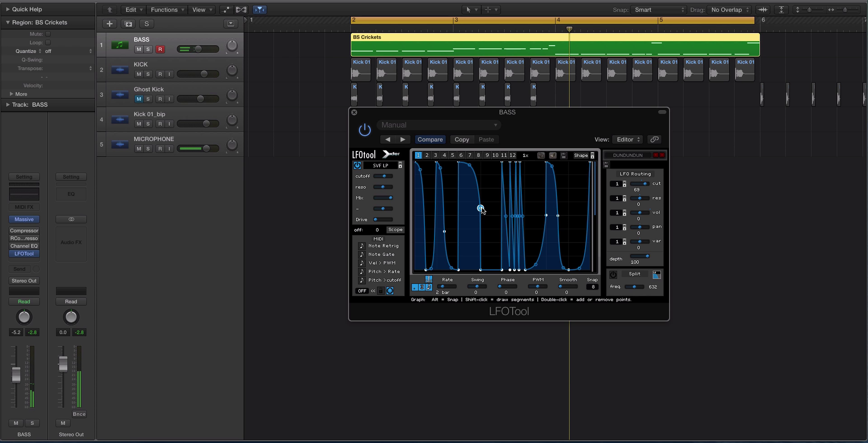The width and height of the screenshot is (868, 443).
Task: Adjust the cutoff slider in LFOTool
Action: [x=384, y=176]
